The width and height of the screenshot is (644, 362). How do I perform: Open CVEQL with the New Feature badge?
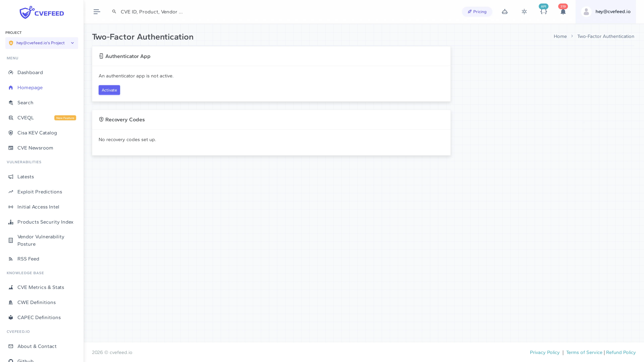(25, 117)
